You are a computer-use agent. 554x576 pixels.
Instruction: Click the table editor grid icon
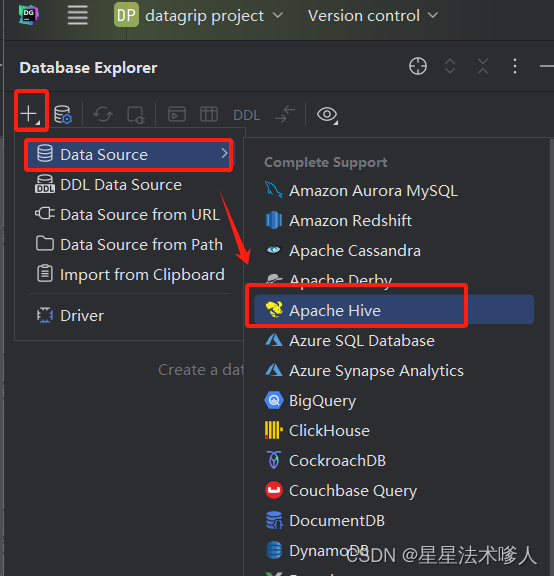[x=209, y=114]
